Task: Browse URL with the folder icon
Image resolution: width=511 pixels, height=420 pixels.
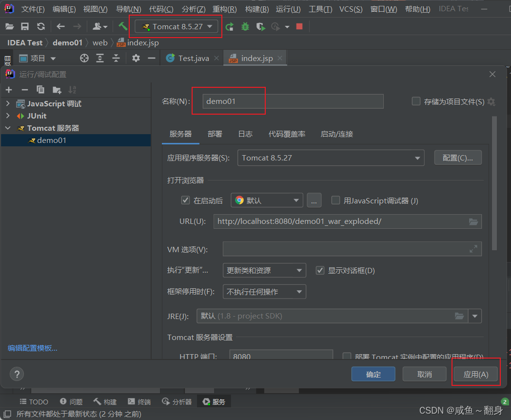Action: click(473, 222)
